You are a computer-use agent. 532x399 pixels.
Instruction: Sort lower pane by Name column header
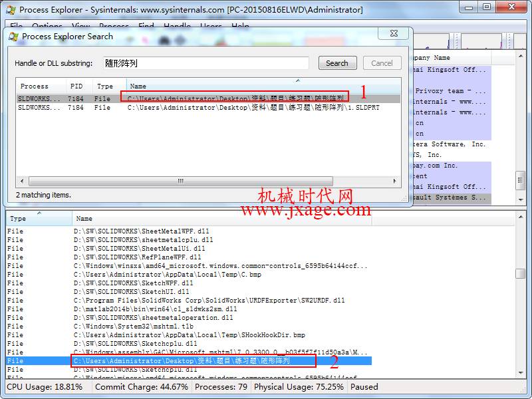(222, 219)
